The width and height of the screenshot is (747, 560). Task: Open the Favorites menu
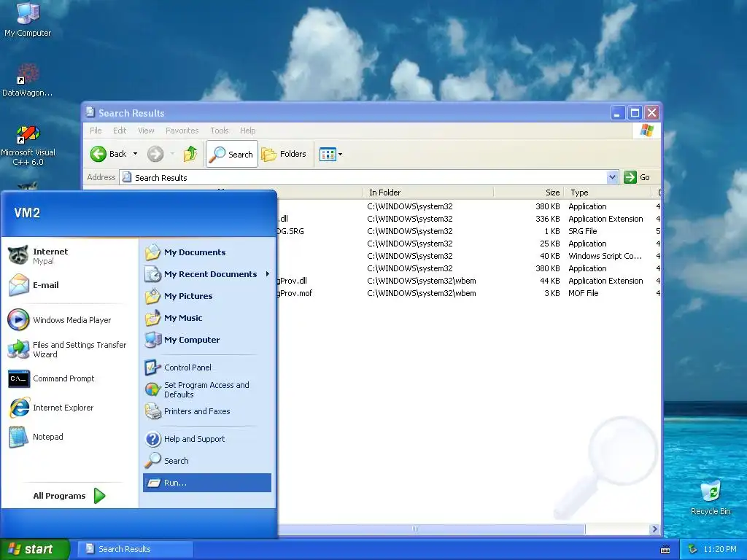182,131
